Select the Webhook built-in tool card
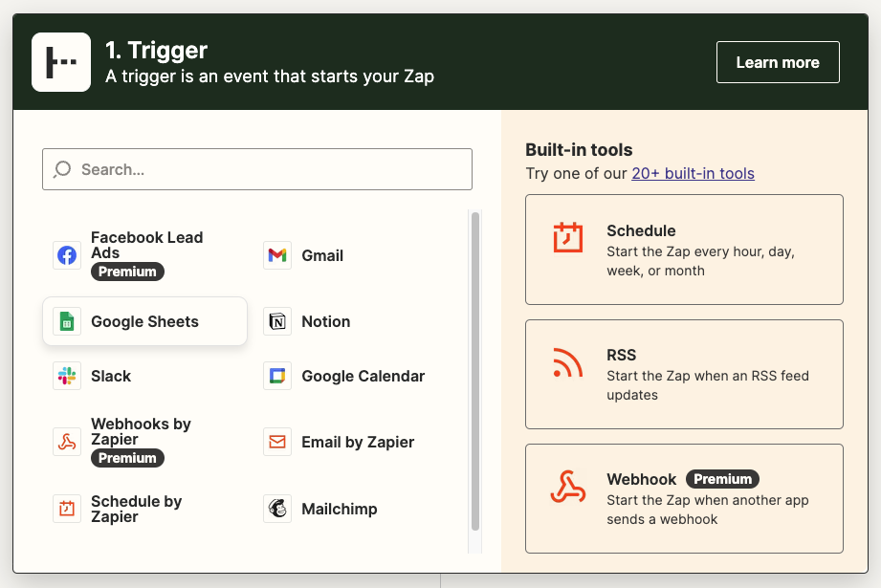The image size is (881, 588). coord(684,499)
